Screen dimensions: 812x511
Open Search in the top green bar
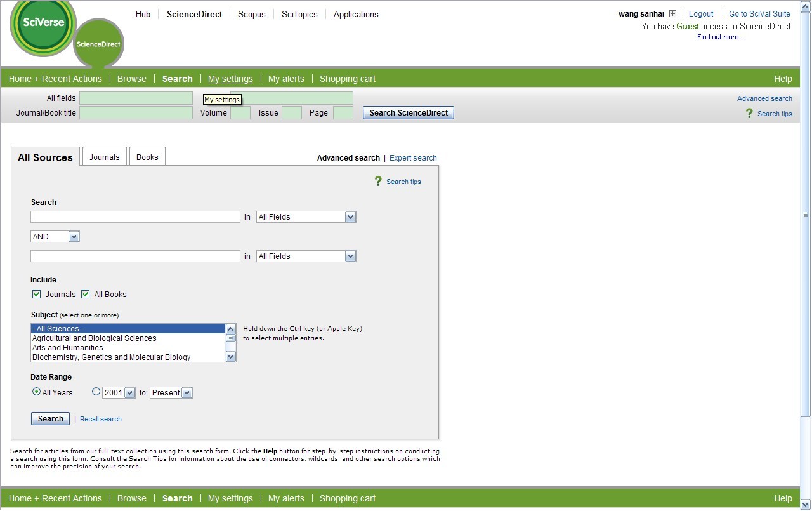click(177, 79)
